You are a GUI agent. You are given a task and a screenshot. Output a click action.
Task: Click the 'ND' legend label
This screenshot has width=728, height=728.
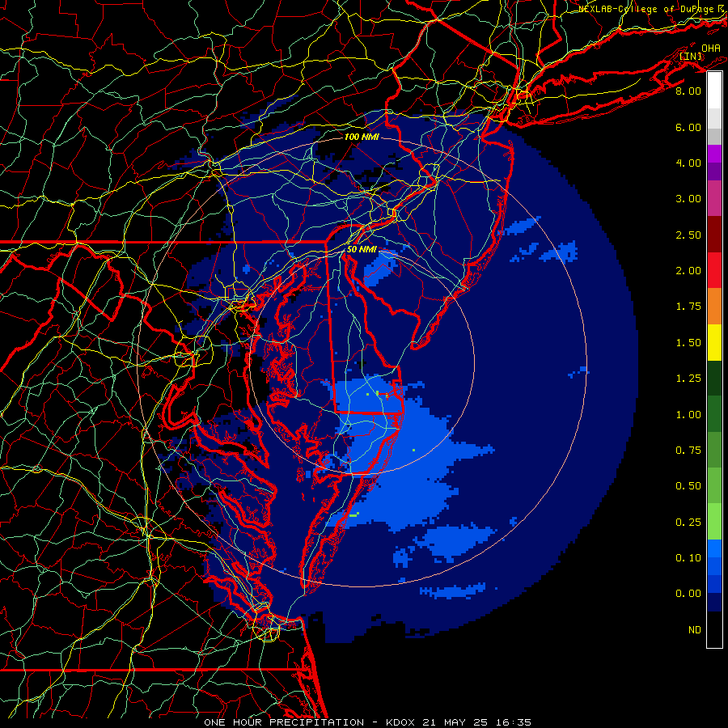point(695,630)
